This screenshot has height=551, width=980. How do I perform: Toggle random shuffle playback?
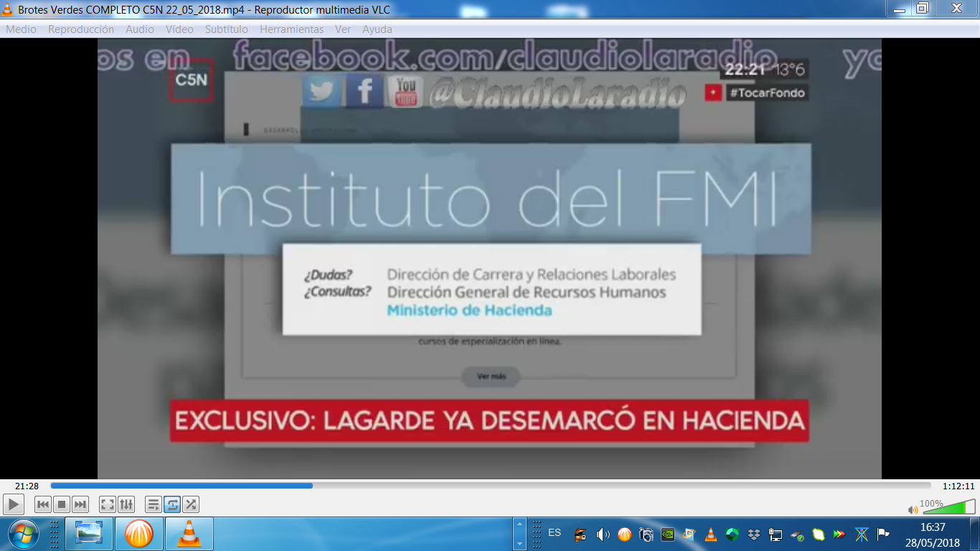tap(191, 504)
